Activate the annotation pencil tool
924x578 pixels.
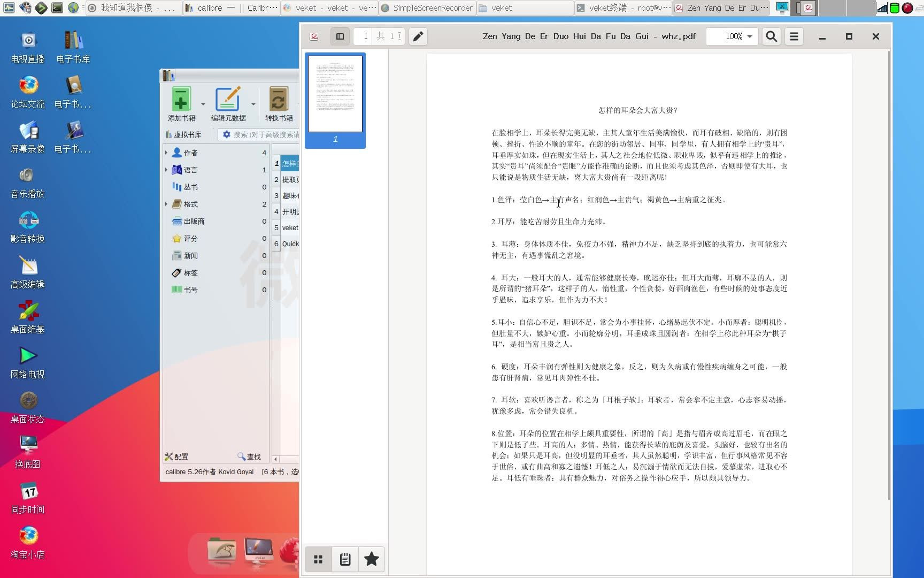tap(418, 36)
